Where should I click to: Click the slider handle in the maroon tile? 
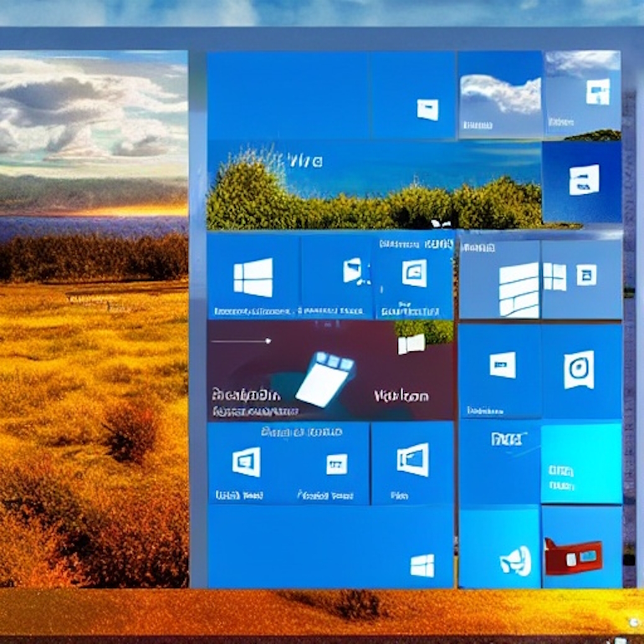268,341
